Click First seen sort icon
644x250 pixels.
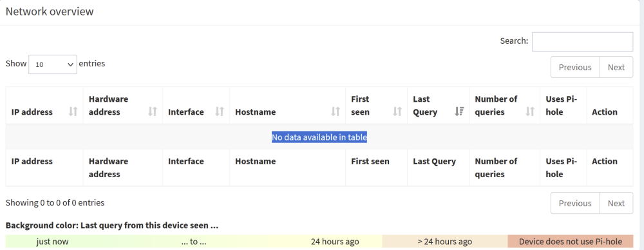click(397, 111)
